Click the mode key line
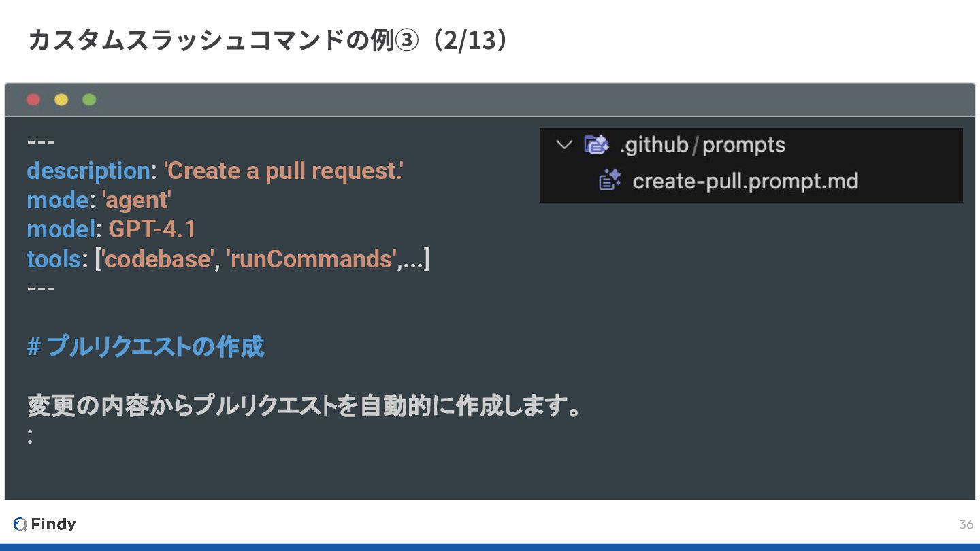Screen dimensions: 980x551 (99, 200)
